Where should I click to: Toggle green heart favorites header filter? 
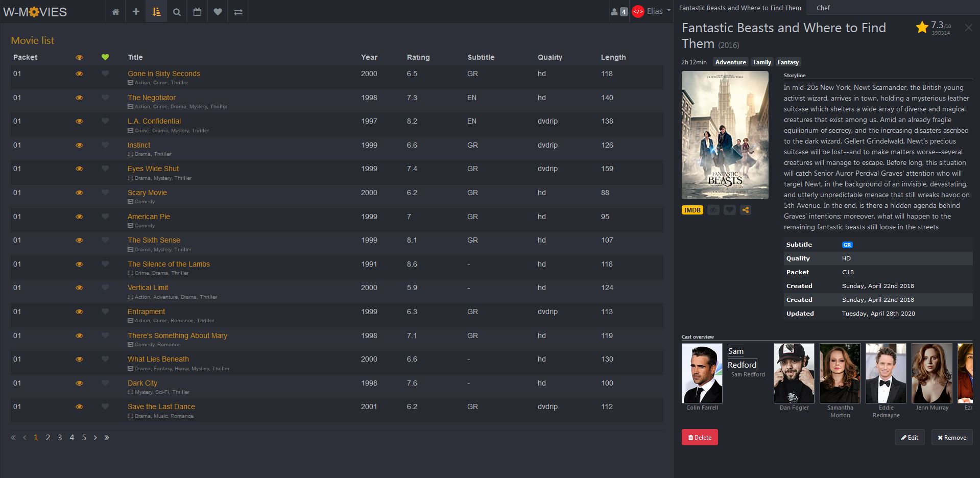105,57
